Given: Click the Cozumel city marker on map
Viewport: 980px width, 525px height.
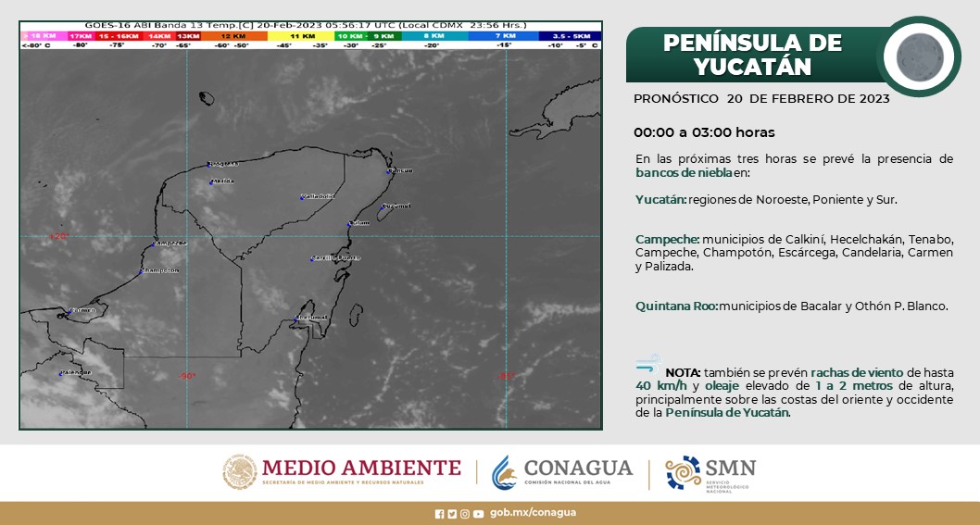Looking at the screenshot, I should pyautogui.click(x=382, y=206).
